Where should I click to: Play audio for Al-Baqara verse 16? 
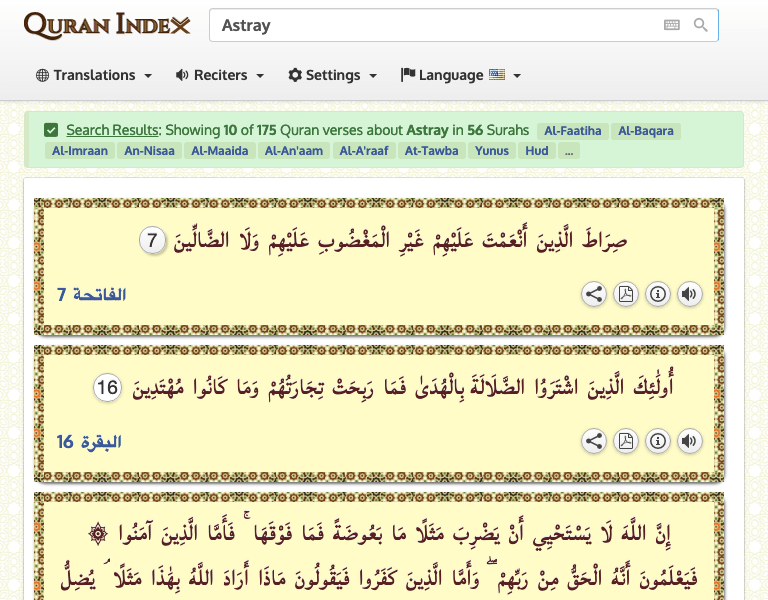[690, 441]
